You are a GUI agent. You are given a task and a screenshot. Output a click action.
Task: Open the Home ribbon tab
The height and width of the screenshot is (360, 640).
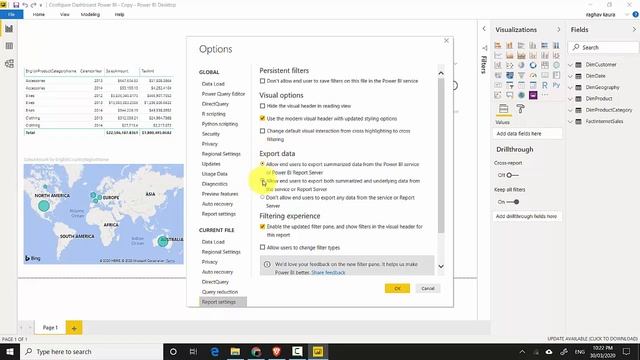point(39,14)
